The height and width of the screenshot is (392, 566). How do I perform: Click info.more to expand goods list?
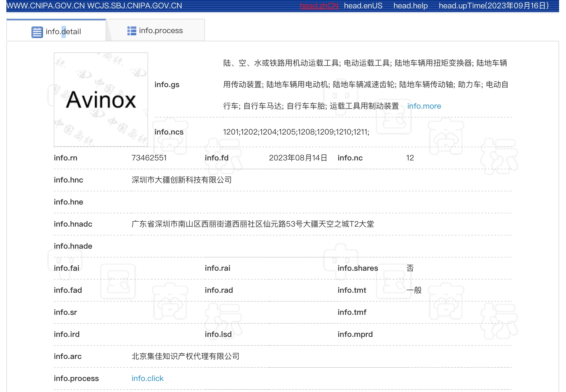[x=424, y=106]
